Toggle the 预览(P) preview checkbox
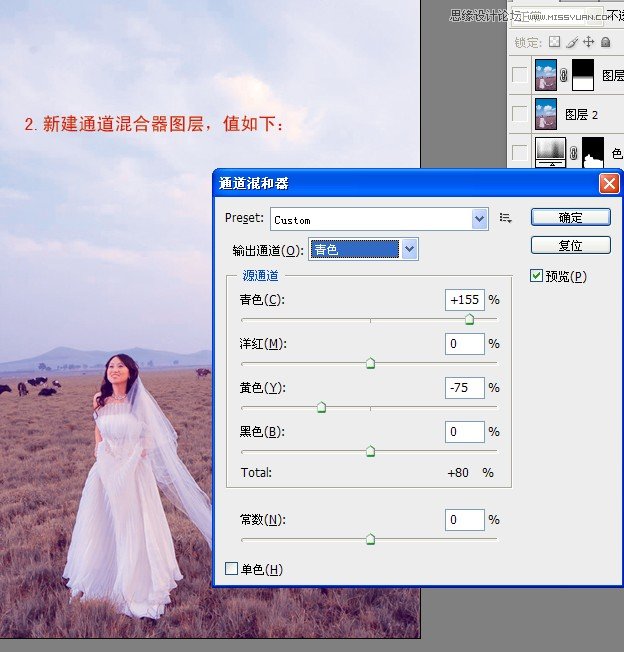The height and width of the screenshot is (652, 624). [536, 275]
